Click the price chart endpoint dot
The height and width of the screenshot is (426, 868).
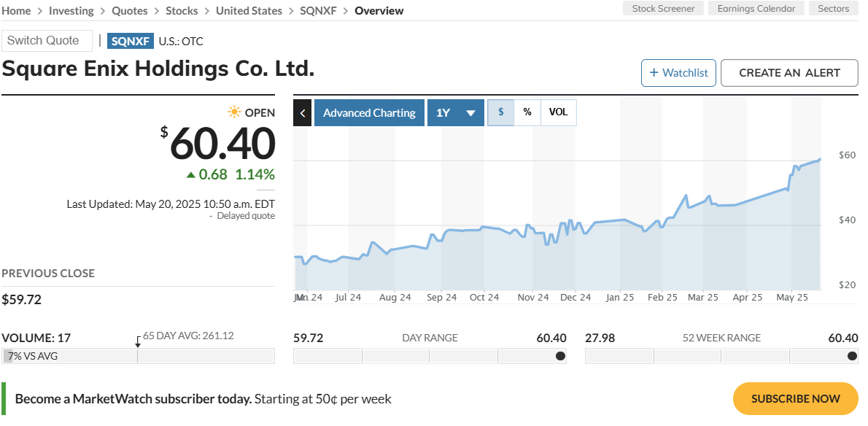(x=819, y=159)
